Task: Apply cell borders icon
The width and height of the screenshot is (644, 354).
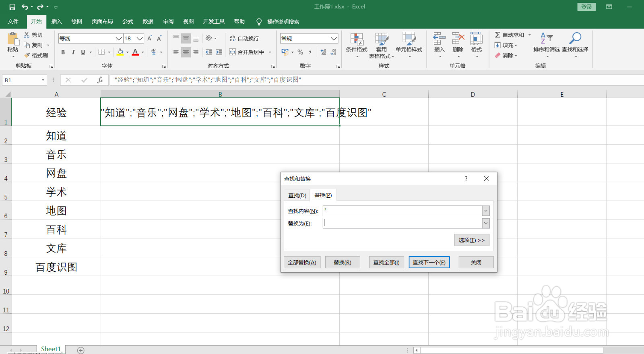Action: 101,52
